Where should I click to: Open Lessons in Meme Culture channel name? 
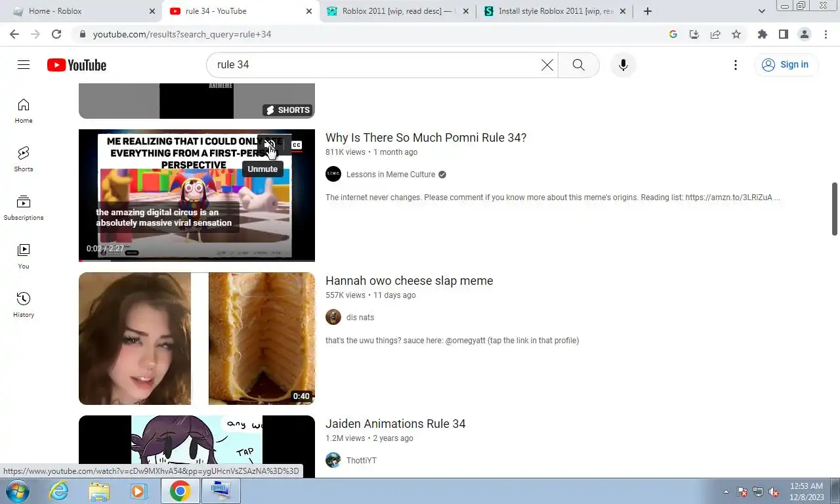(x=390, y=175)
